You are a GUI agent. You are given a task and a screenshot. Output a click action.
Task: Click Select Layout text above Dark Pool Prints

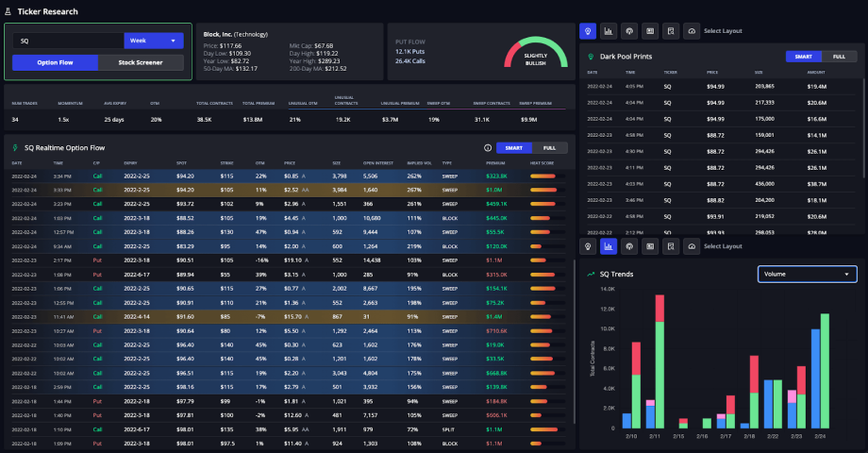click(723, 31)
